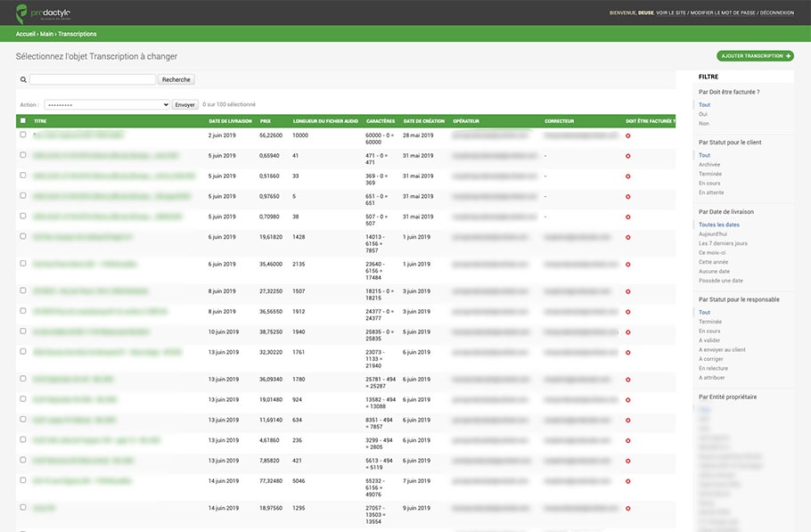The height and width of the screenshot is (532, 811).
Task: Click red status icon in 8 juin 2019 row with price 27,32250
Action: coord(628,291)
